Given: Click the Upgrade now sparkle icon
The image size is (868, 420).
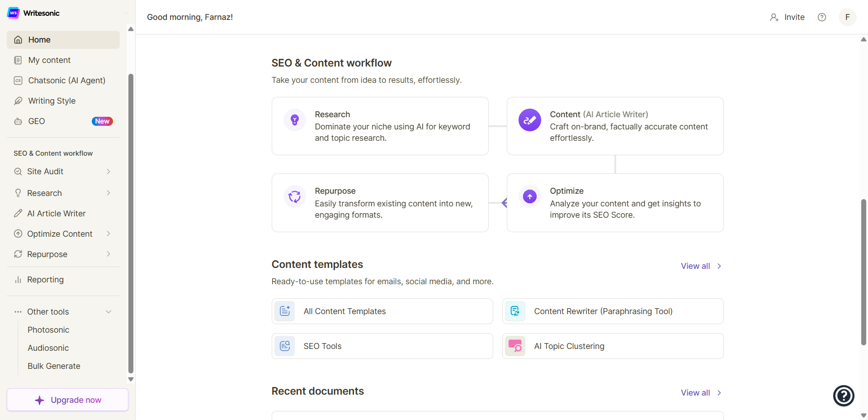Looking at the screenshot, I should click(40, 400).
